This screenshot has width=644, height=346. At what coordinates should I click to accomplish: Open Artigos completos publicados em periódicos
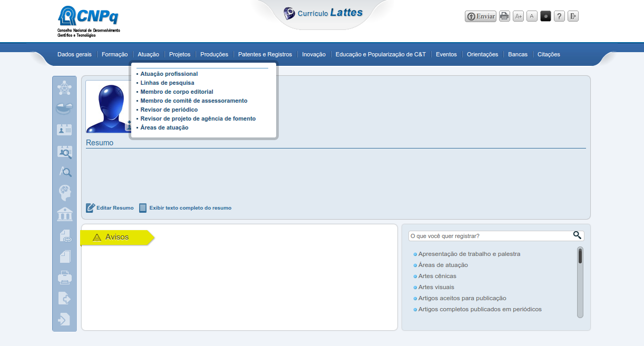(480, 309)
